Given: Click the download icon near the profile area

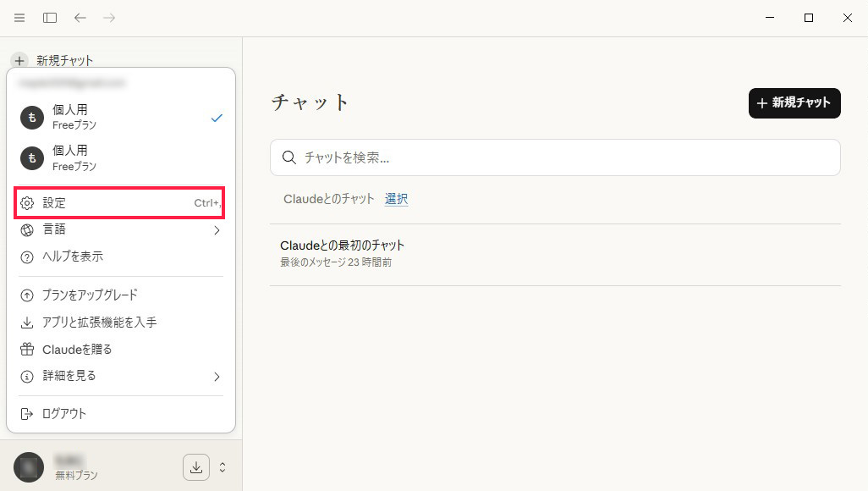Looking at the screenshot, I should coord(195,466).
